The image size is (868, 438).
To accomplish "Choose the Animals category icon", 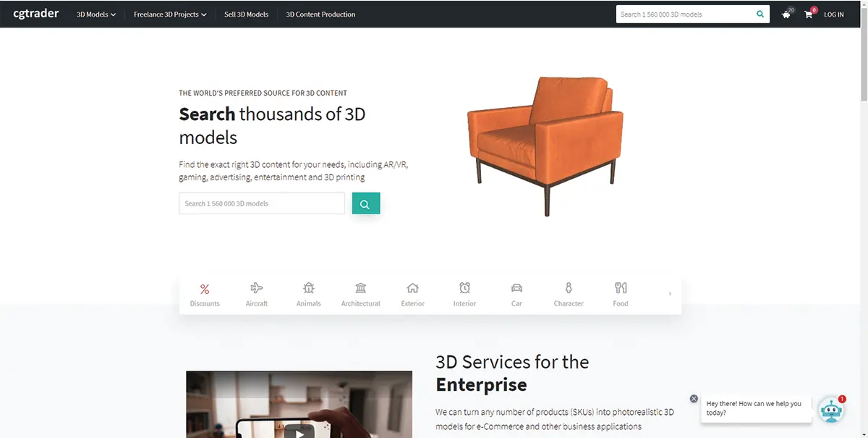I will [x=309, y=288].
